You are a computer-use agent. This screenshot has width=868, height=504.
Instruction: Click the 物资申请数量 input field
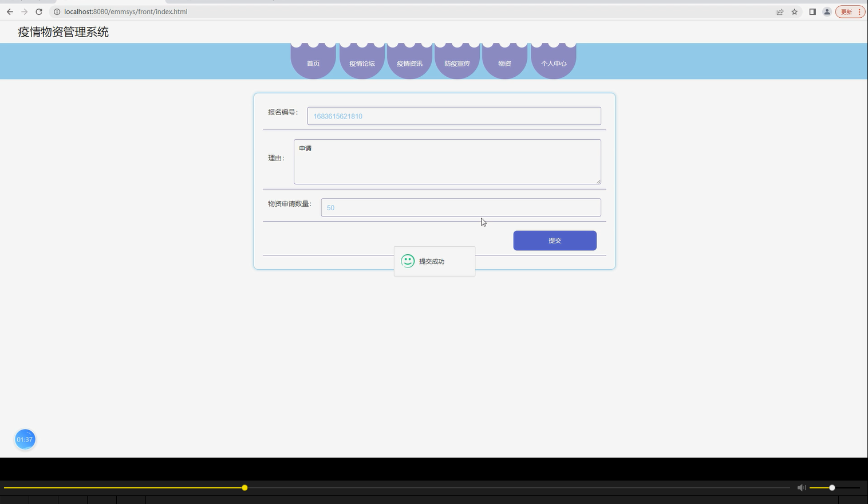[x=461, y=207]
